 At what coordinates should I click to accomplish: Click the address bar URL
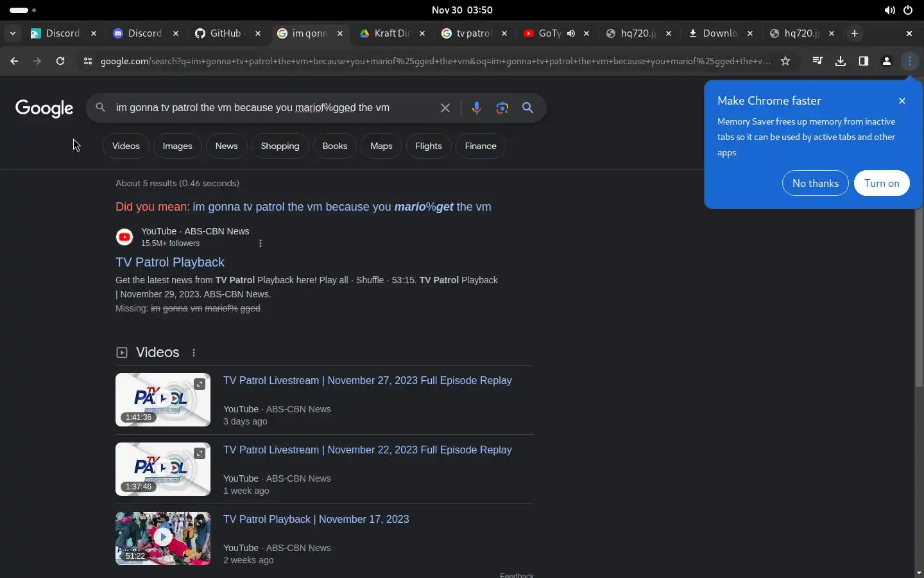click(x=436, y=61)
